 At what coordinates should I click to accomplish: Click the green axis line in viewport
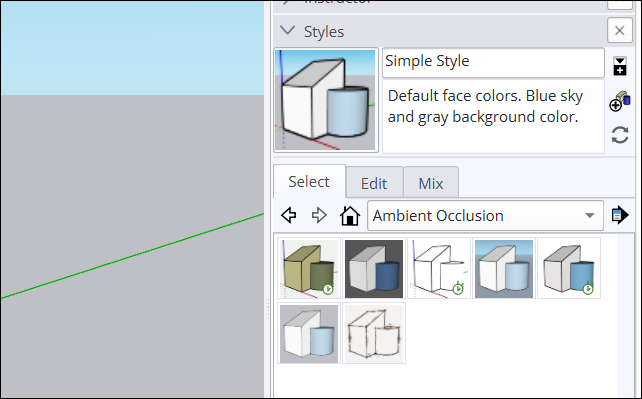(132, 256)
